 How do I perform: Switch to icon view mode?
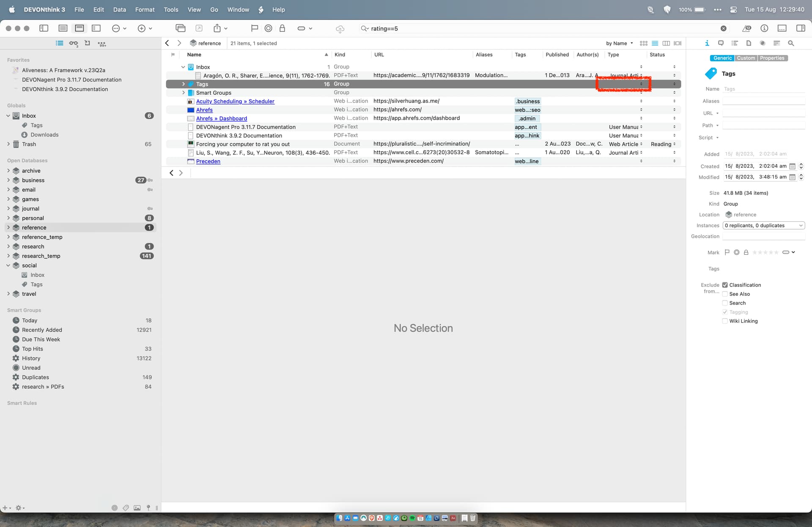pos(643,43)
